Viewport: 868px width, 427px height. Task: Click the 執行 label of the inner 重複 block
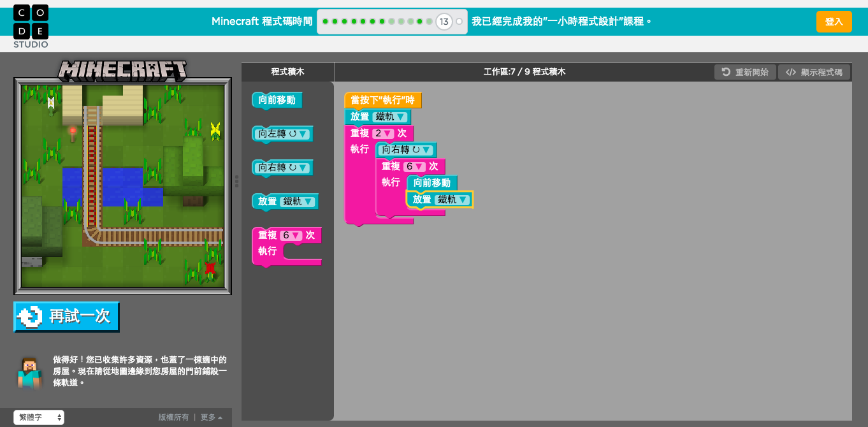(x=391, y=182)
